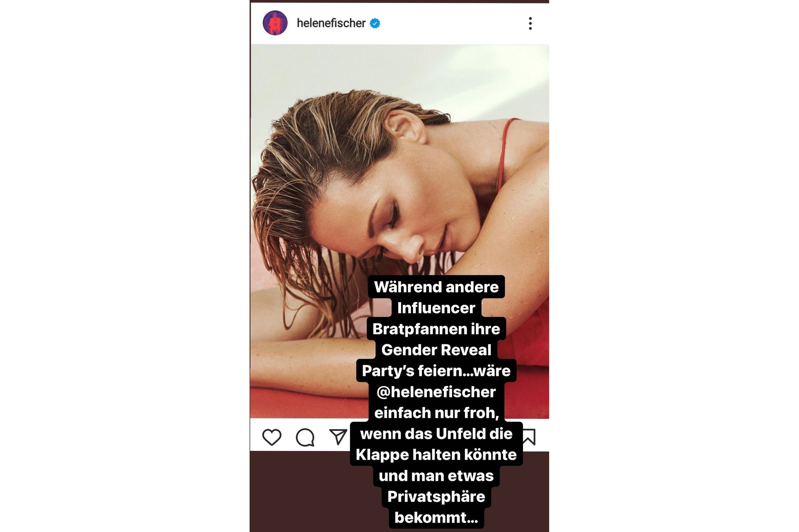This screenshot has width=799, height=532.
Task: Like the post with the heart icon
Action: (x=272, y=437)
